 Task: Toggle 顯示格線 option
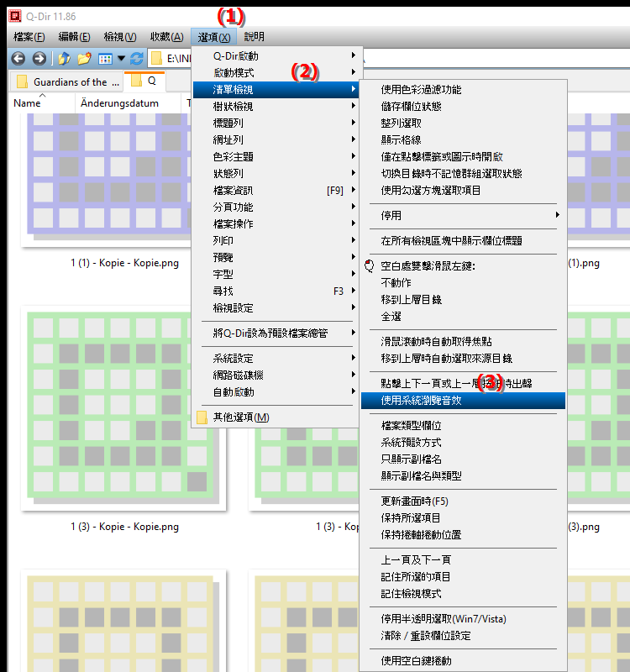click(x=464, y=139)
